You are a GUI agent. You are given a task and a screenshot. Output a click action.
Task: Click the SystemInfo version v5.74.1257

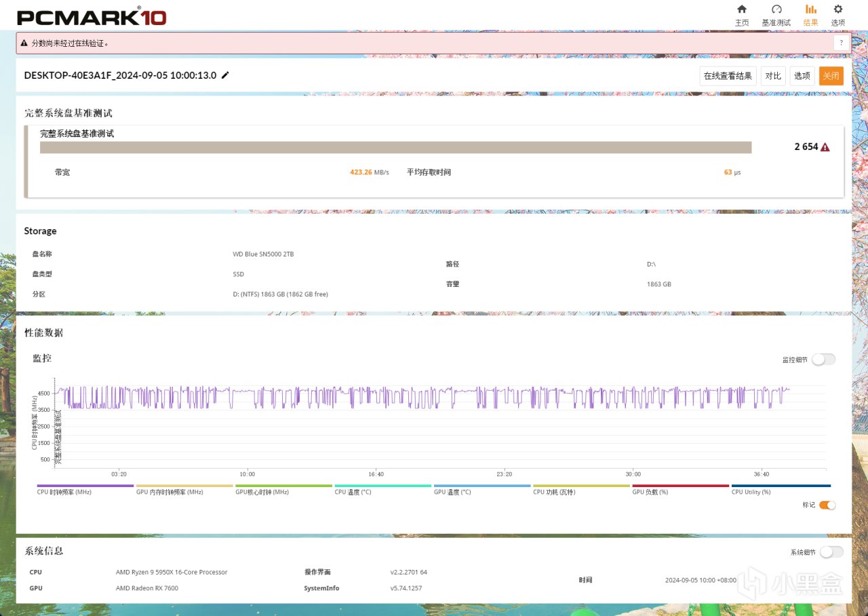coord(406,588)
